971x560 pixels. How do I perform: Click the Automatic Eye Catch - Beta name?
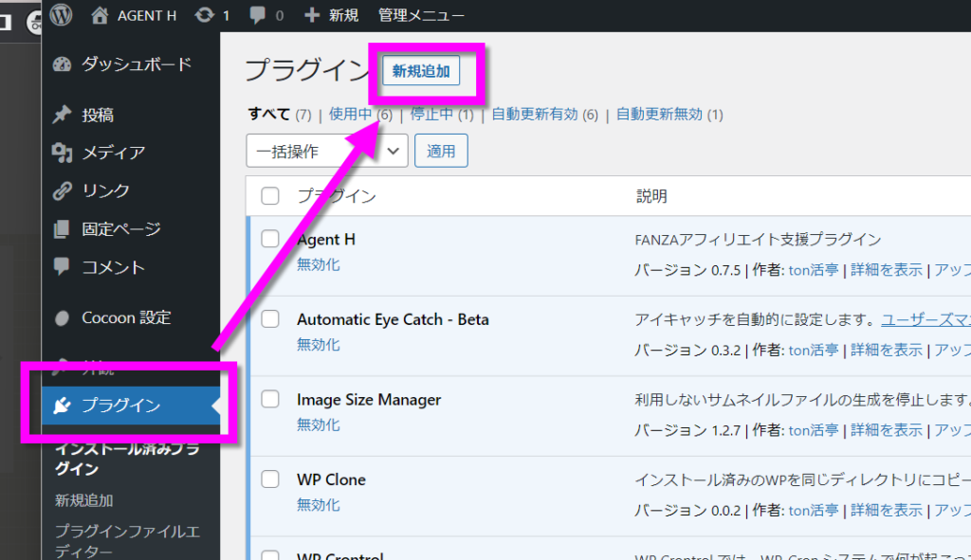pyautogui.click(x=393, y=320)
